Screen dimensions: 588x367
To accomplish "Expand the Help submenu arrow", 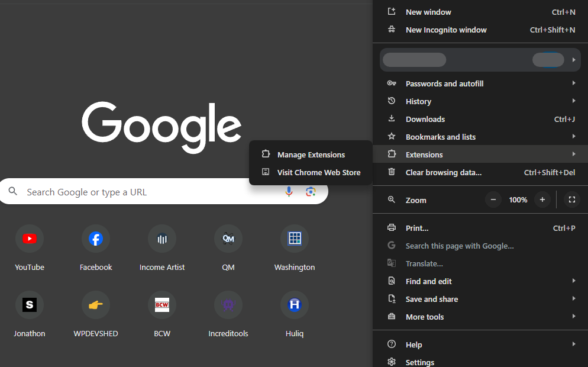I will pos(574,344).
